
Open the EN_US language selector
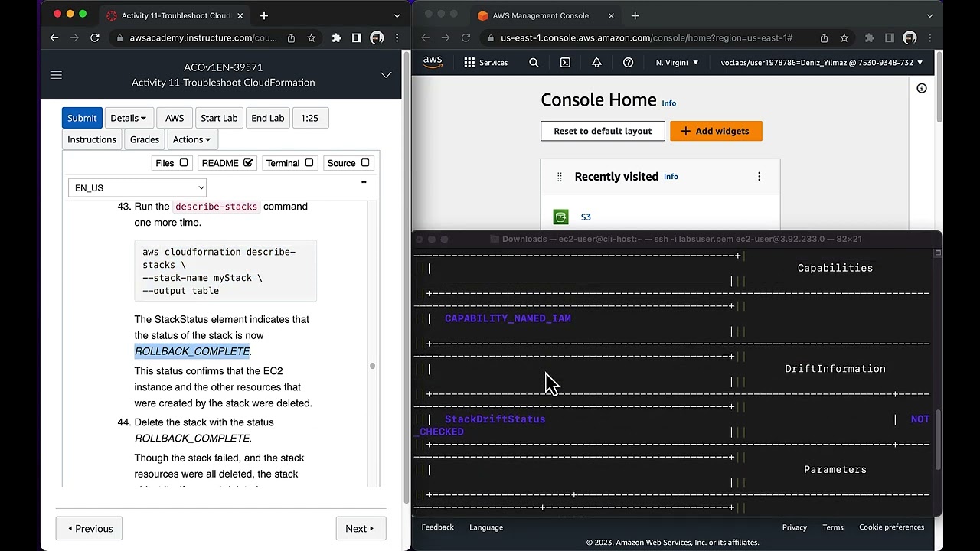pyautogui.click(x=137, y=187)
